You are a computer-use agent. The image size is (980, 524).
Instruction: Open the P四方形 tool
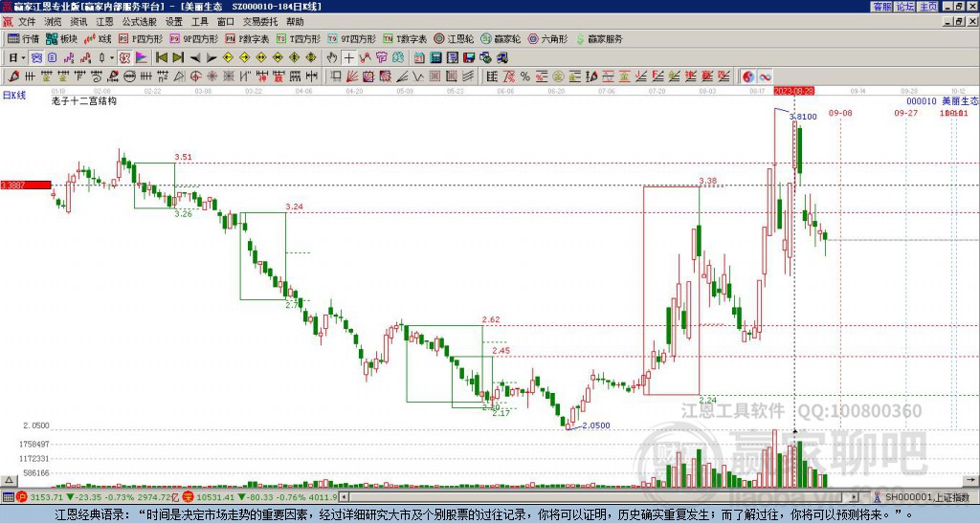(141, 38)
